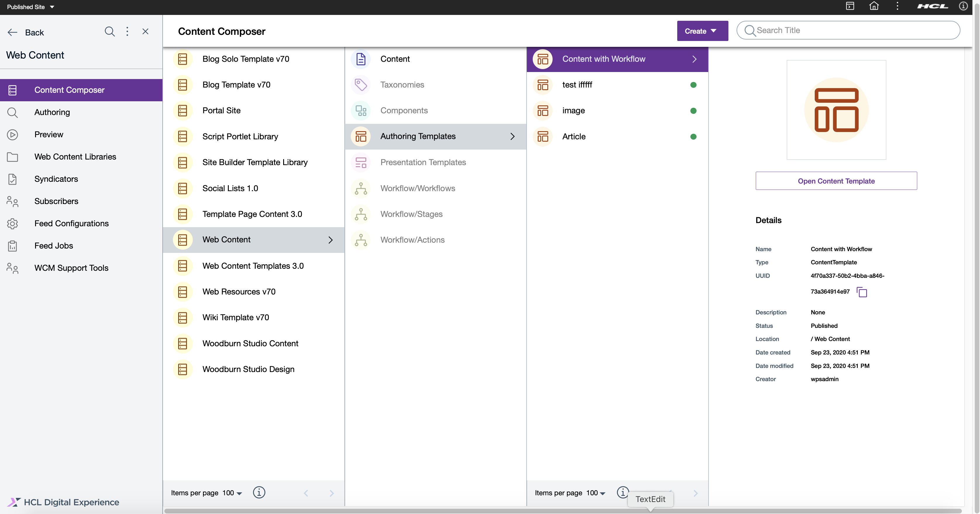Select Web Content Templates 3.0
The height and width of the screenshot is (514, 980).
pyautogui.click(x=254, y=266)
